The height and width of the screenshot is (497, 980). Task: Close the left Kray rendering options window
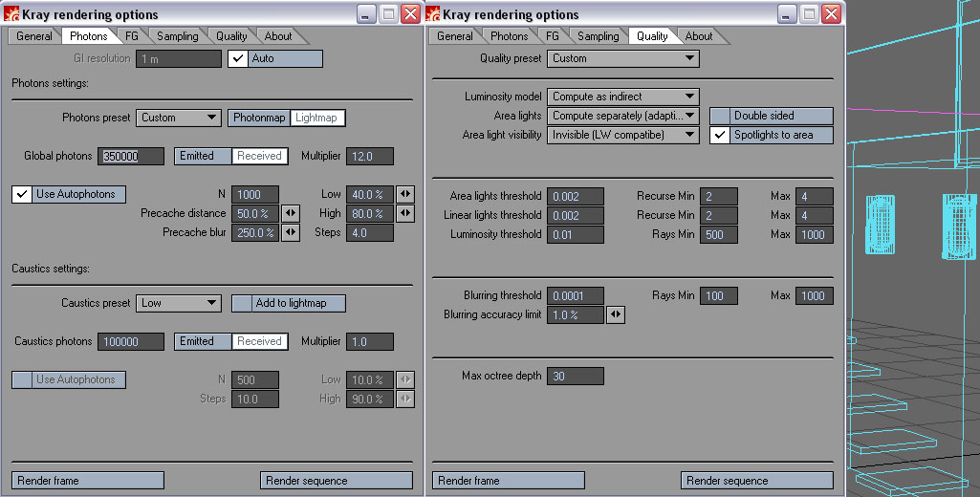tap(410, 13)
